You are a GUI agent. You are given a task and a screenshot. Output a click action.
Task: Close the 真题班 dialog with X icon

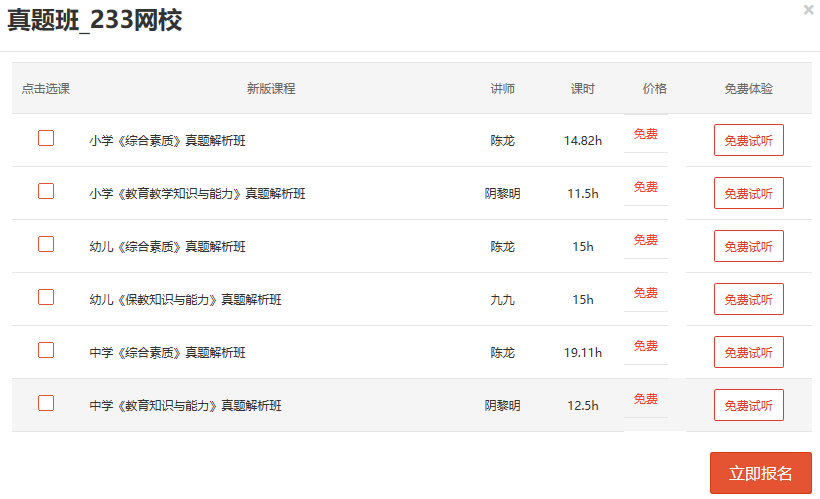coord(808,10)
